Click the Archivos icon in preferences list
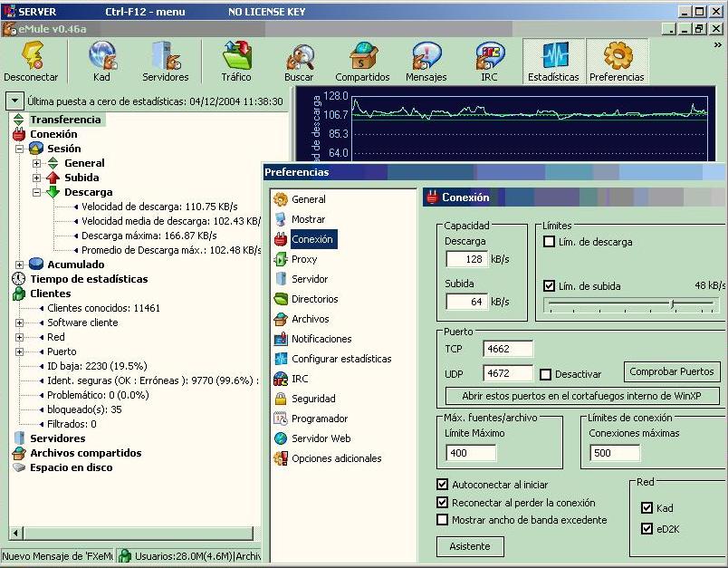 coord(281,319)
